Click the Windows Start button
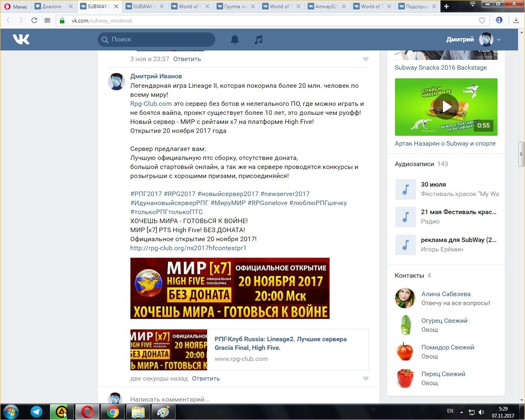This screenshot has width=525, height=420. tap(11, 412)
